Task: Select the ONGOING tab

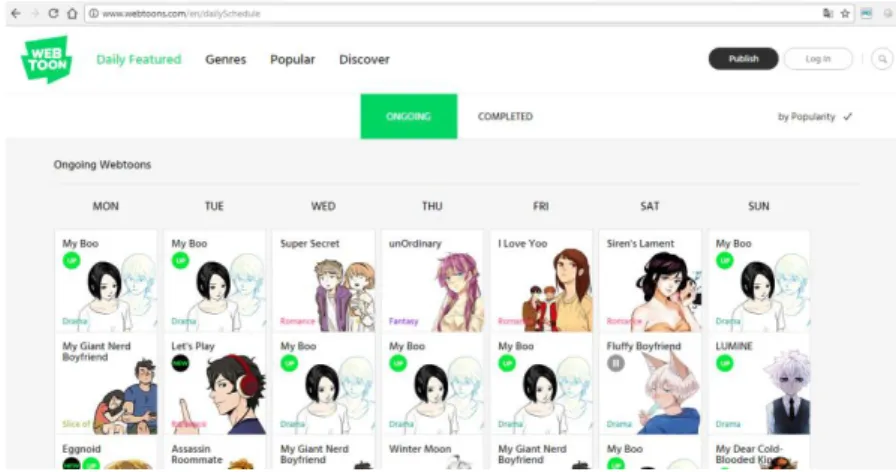Action: tap(409, 117)
